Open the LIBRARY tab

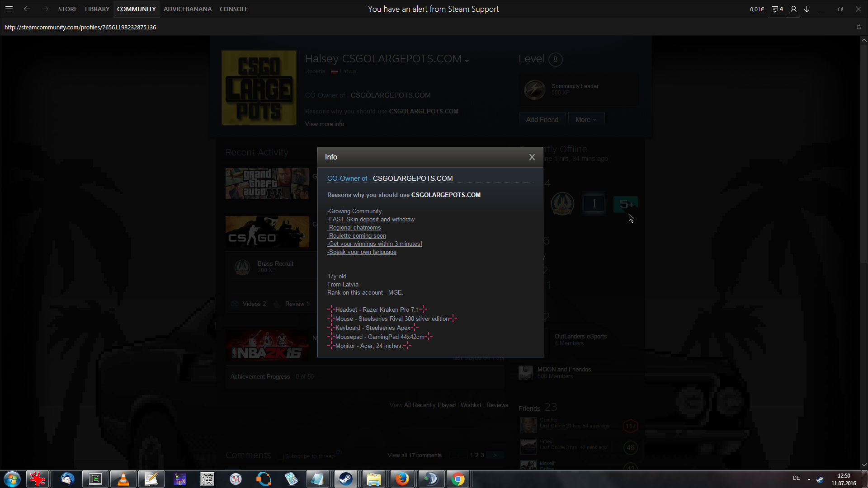point(97,9)
